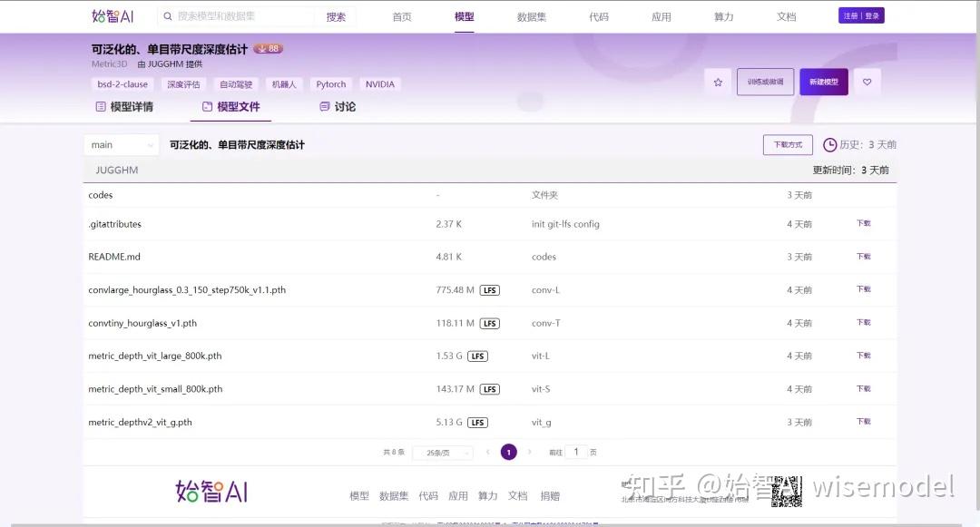Screen dimensions: 980x527
Task: Click the 始智AI logo at top left
Action: pyautogui.click(x=113, y=15)
